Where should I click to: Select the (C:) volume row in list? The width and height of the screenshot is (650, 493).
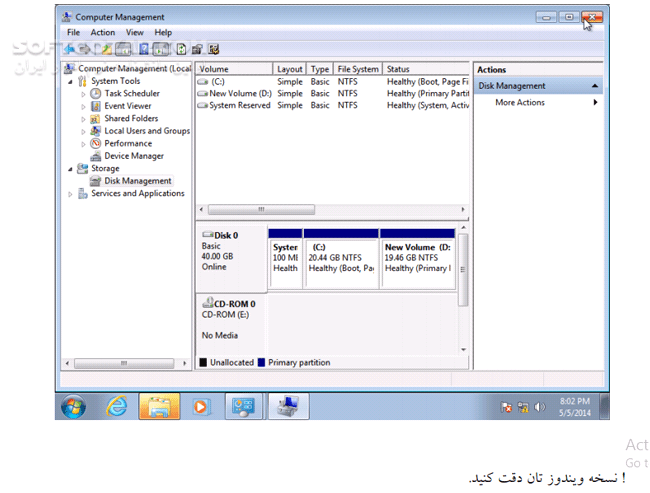click(x=218, y=81)
